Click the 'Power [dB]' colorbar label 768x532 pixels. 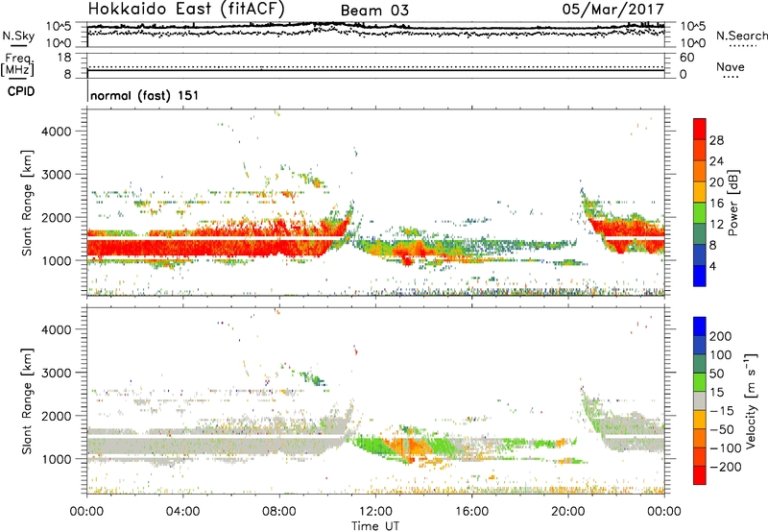pos(732,203)
